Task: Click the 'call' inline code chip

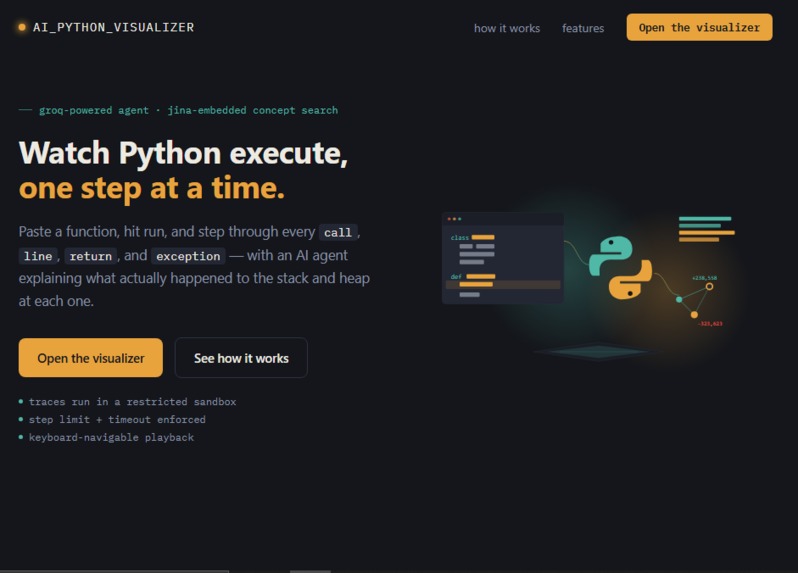Action: [x=338, y=233]
